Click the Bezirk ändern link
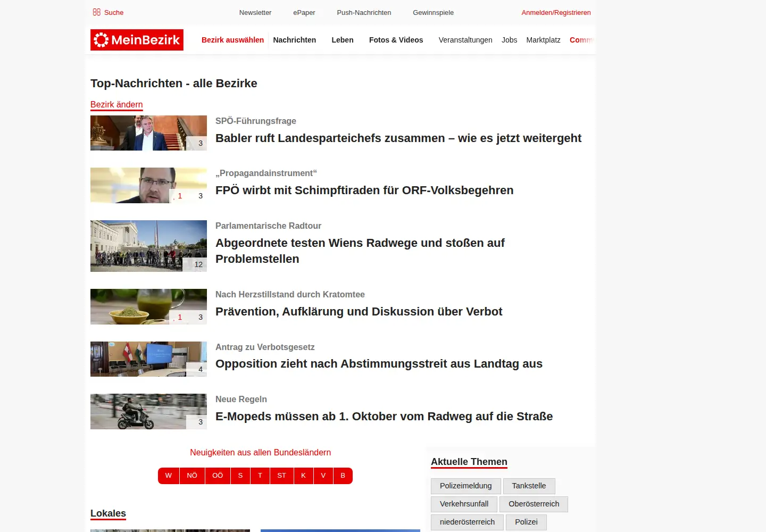 [116, 105]
